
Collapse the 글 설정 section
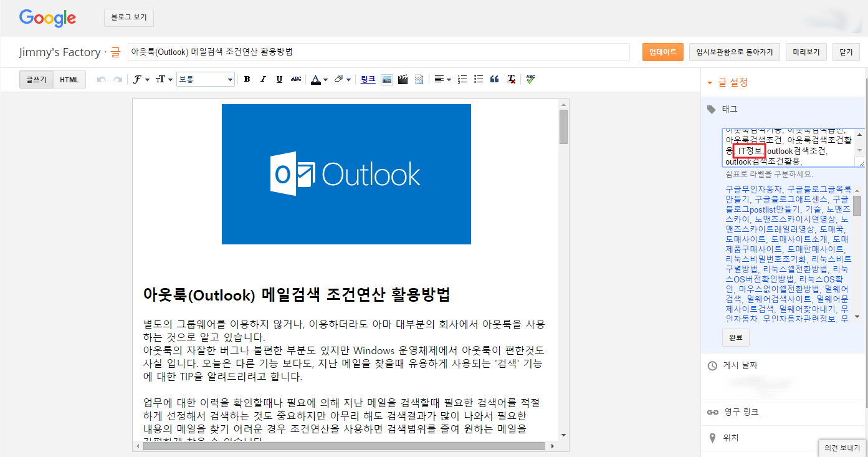(728, 82)
